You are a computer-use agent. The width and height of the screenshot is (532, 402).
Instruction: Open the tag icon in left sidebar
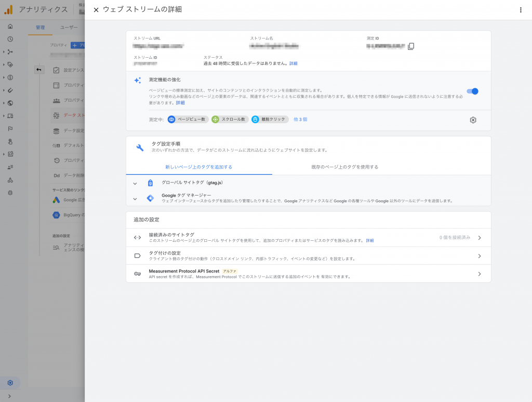tap(10, 64)
